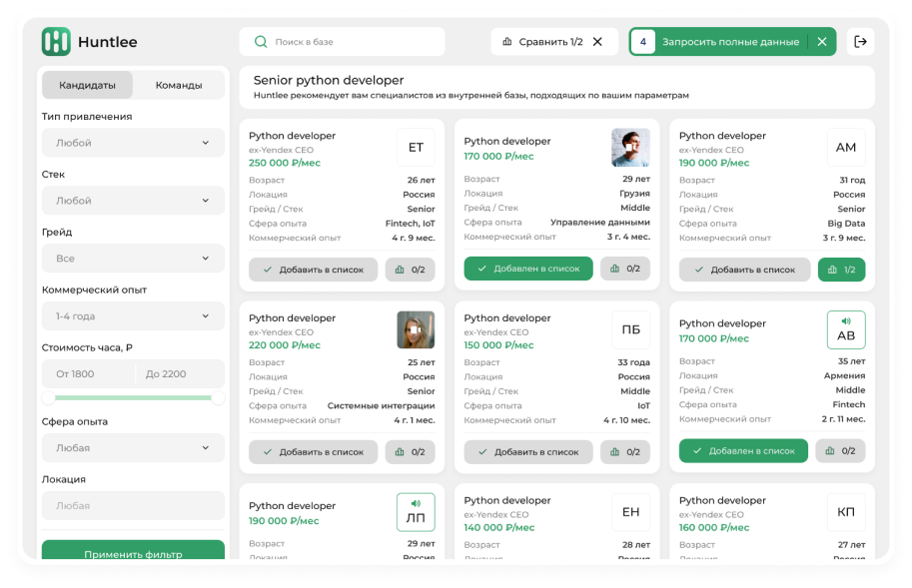This screenshot has width=912, height=588.
Task: Click the Локация Любая input field
Action: tap(133, 506)
